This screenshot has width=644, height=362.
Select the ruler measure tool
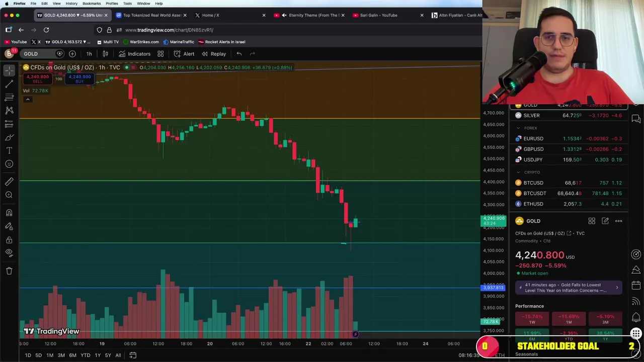tap(9, 182)
